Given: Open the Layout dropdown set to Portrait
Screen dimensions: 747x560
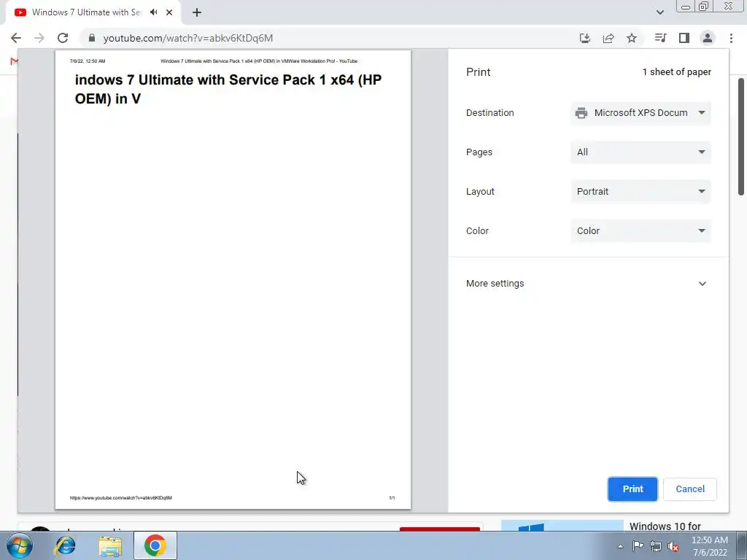Looking at the screenshot, I should (x=640, y=192).
